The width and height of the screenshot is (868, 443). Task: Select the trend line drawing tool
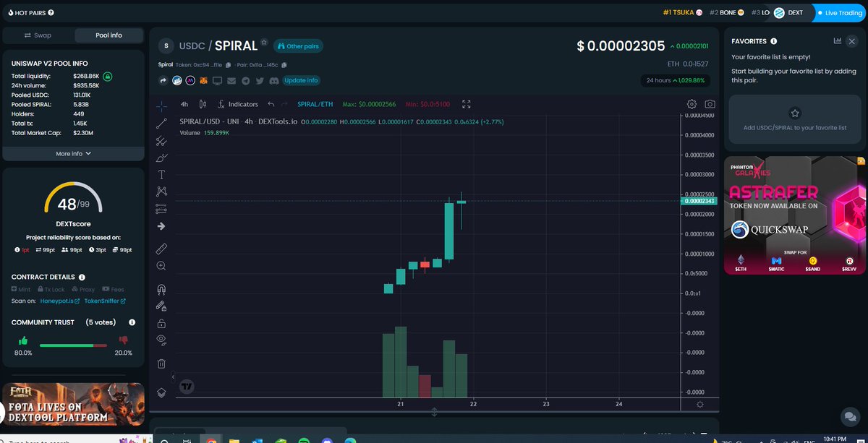(161, 123)
